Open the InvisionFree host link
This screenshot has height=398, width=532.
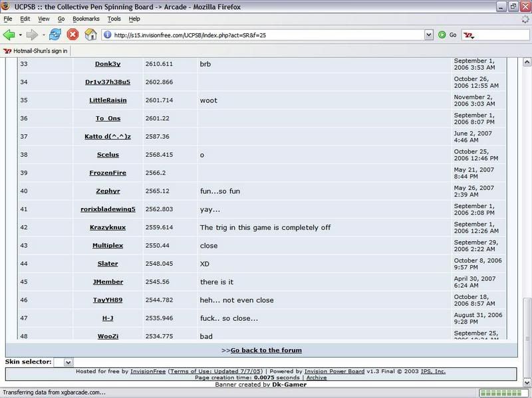[x=148, y=371]
